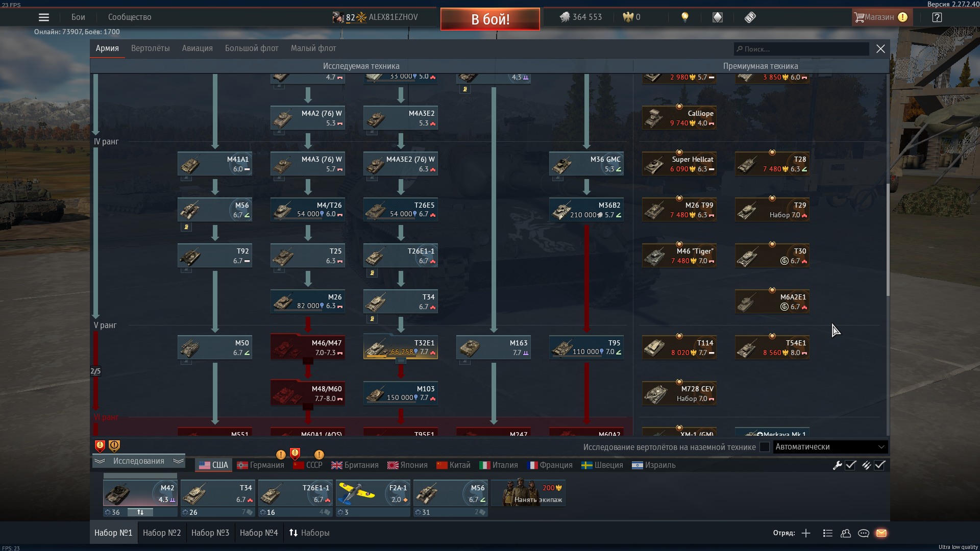Image resolution: width=980 pixels, height=551 pixels.
Task: Open the Магазин shop cart
Action: (x=881, y=17)
